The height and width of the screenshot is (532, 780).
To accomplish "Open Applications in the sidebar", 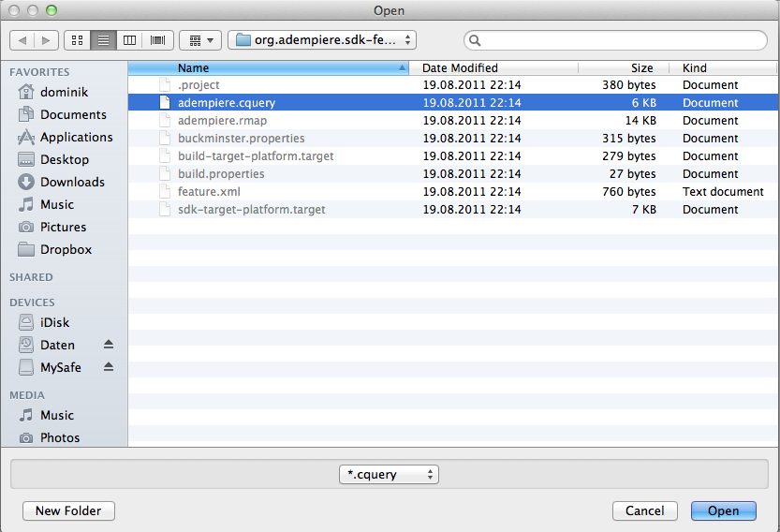I will tap(66, 137).
